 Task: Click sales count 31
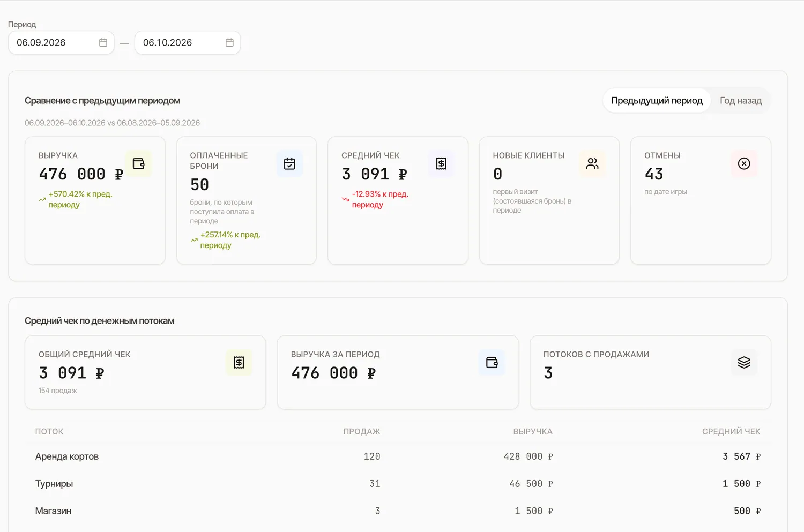pyautogui.click(x=375, y=484)
